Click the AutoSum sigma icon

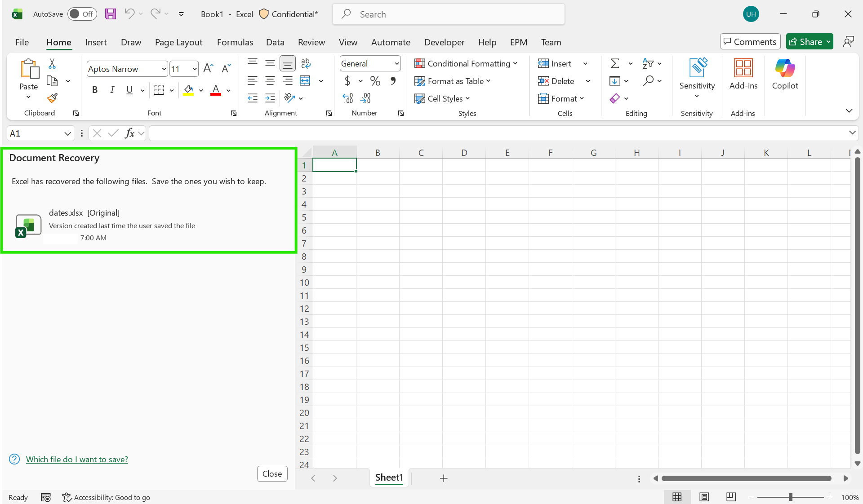[615, 63]
